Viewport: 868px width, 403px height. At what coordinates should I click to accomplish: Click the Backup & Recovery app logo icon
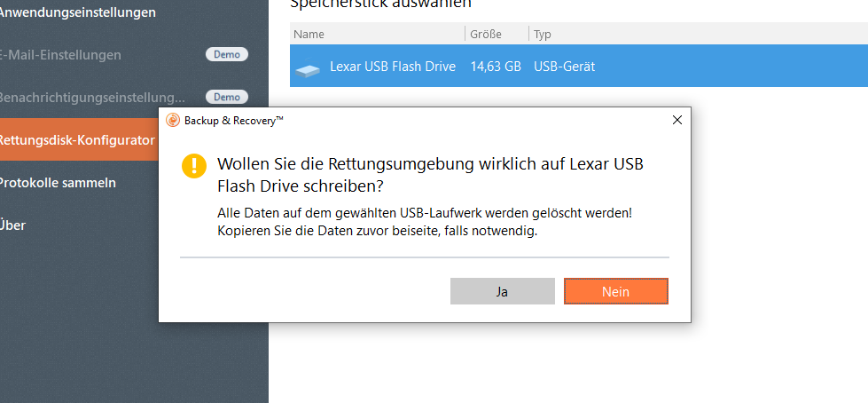pyautogui.click(x=173, y=121)
